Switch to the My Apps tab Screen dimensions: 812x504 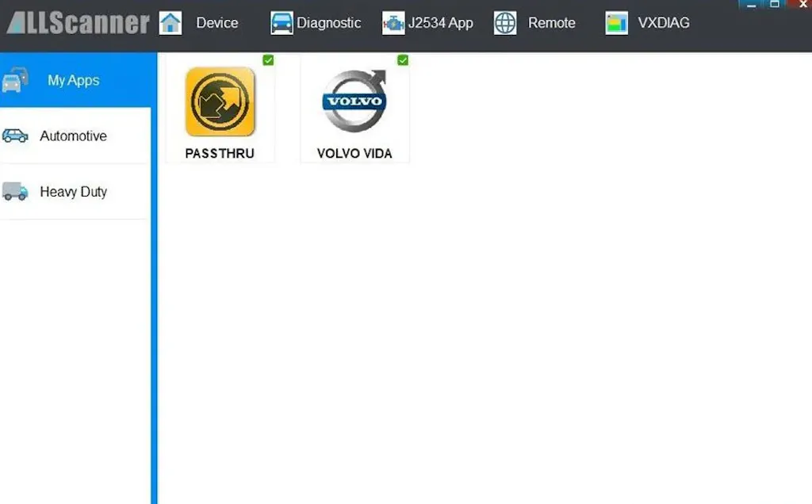pos(73,80)
